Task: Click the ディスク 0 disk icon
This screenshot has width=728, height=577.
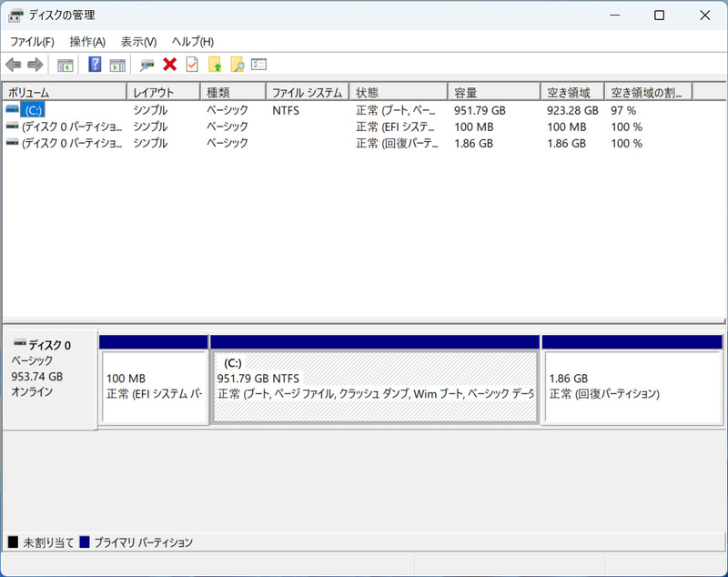Action: point(19,343)
